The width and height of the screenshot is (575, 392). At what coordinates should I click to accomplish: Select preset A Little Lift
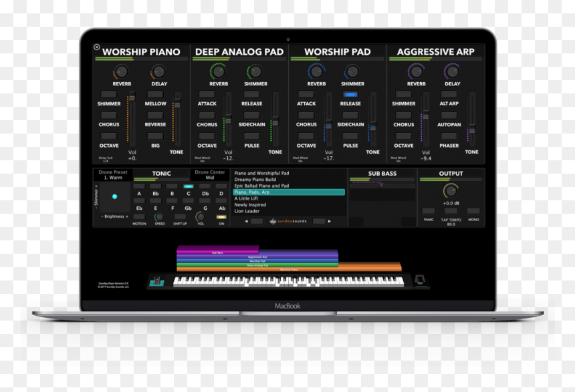[x=289, y=198]
